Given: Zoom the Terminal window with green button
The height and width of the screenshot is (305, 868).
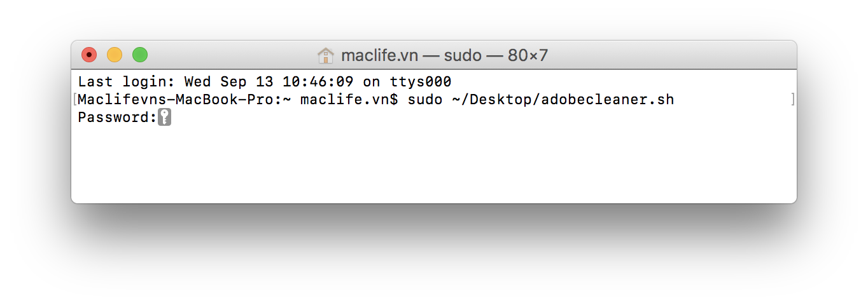Looking at the screenshot, I should pyautogui.click(x=140, y=55).
